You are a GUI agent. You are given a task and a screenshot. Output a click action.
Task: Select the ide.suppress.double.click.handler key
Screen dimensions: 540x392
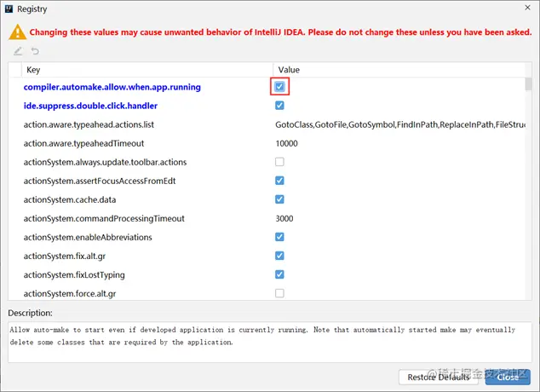[90, 106]
